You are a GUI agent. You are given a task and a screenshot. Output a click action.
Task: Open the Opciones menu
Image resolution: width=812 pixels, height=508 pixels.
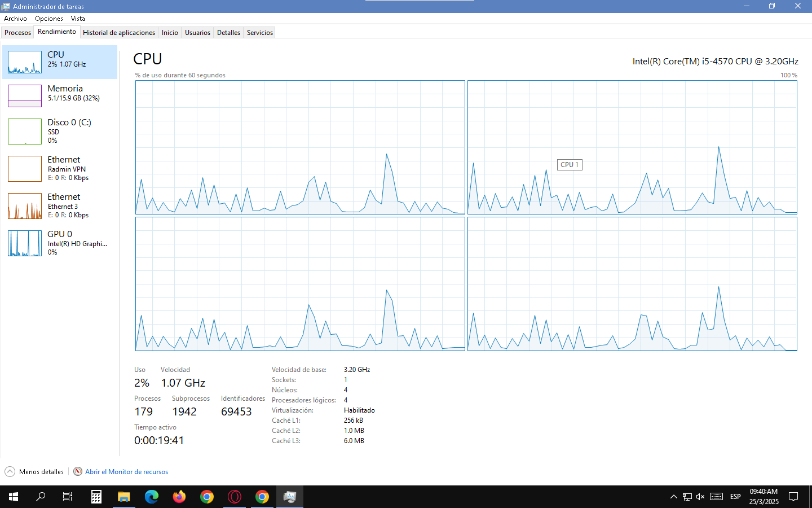point(49,19)
